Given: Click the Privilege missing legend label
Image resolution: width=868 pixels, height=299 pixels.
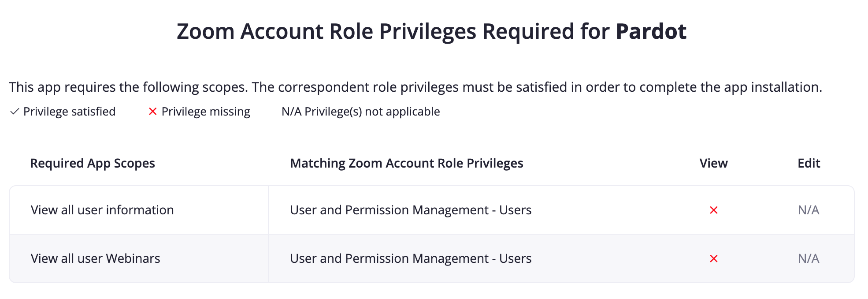Looking at the screenshot, I should coord(206,112).
